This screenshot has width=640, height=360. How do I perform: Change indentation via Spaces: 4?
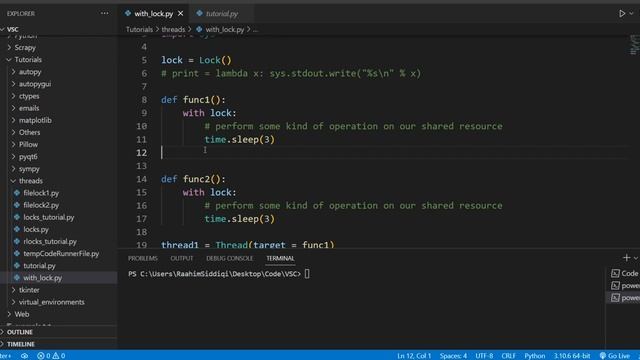[x=453, y=356]
